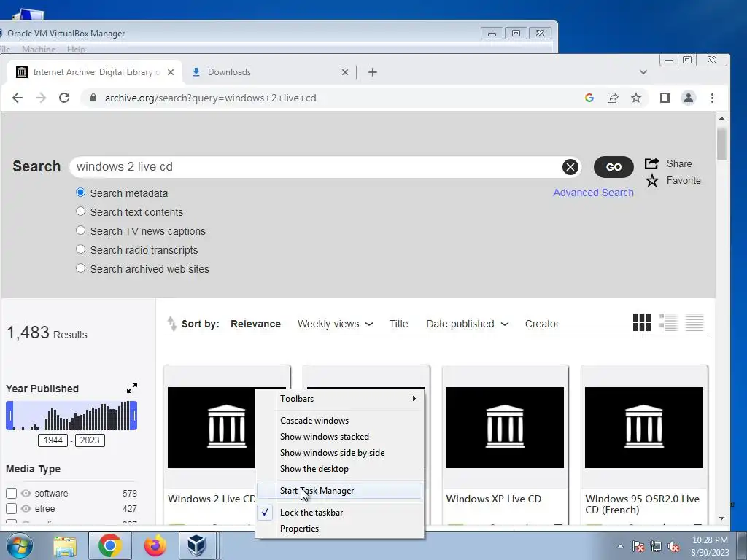Open a new tab with plus button
Image resolution: width=747 pixels, height=560 pixels.
coord(373,72)
